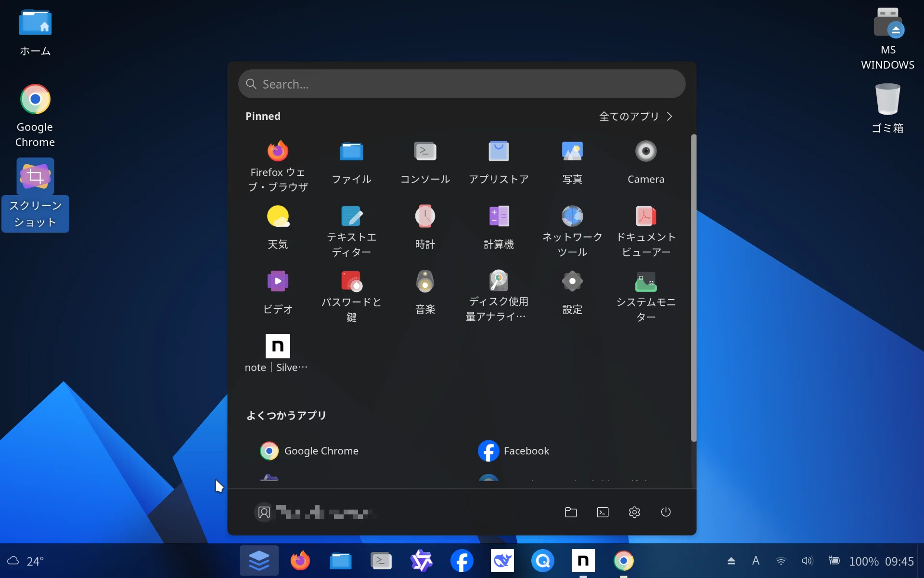Open note app in the taskbar
Viewport: 924px width, 578px height.
click(583, 561)
